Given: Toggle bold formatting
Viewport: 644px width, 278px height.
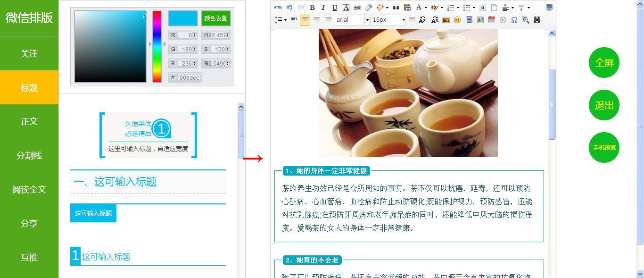Looking at the screenshot, I should [313, 7].
